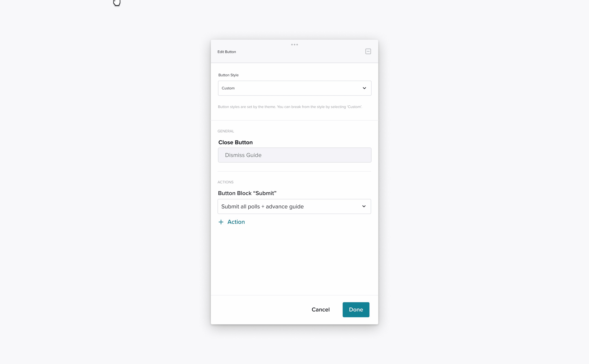Viewport: 589px width, 364px height.
Task: Click the Custom value text in Button Style
Action: click(228, 88)
